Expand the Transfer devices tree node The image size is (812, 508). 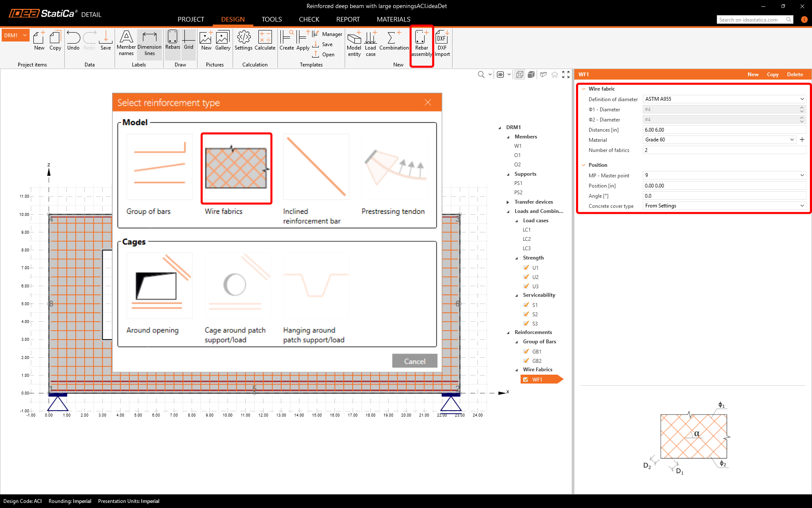508,202
